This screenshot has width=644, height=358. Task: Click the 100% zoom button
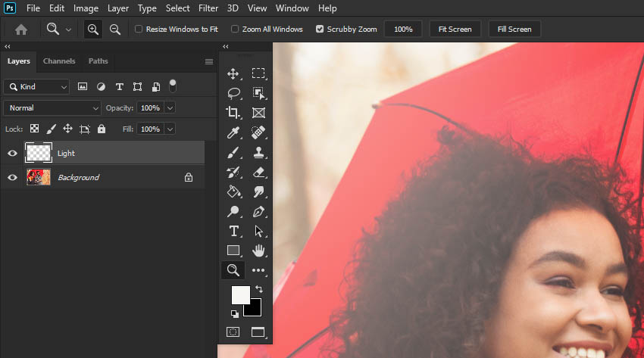pos(403,29)
